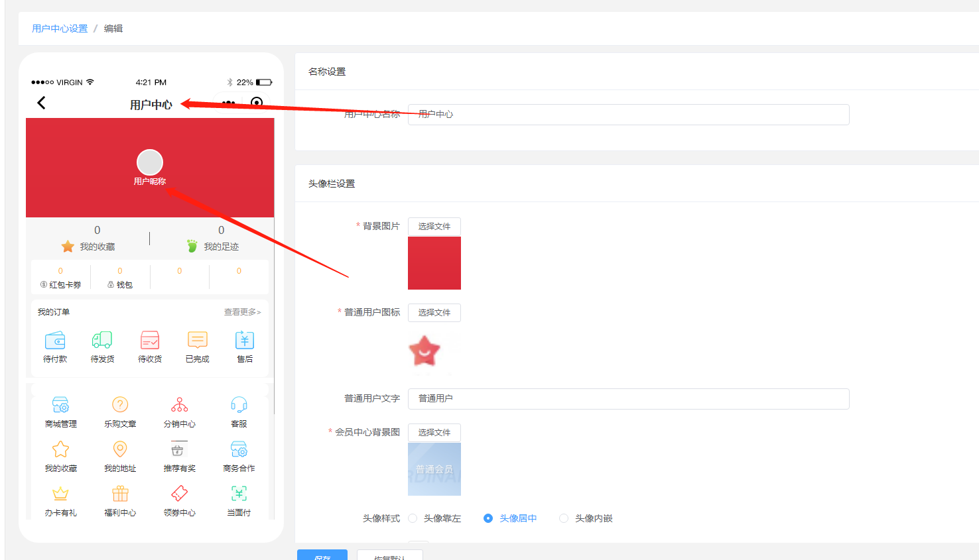The width and height of the screenshot is (979, 560).
Task: Choose file for 会员中心背景图
Action: click(x=434, y=433)
